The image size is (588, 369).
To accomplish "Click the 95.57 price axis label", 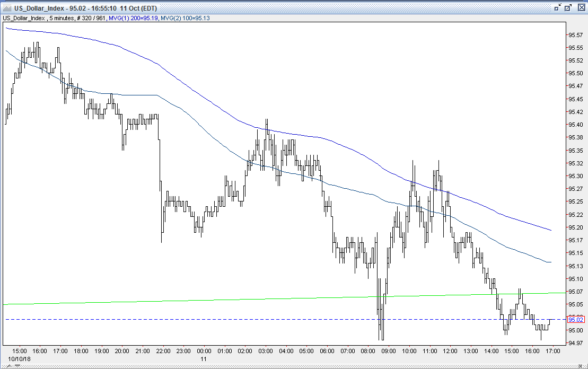I will point(576,35).
